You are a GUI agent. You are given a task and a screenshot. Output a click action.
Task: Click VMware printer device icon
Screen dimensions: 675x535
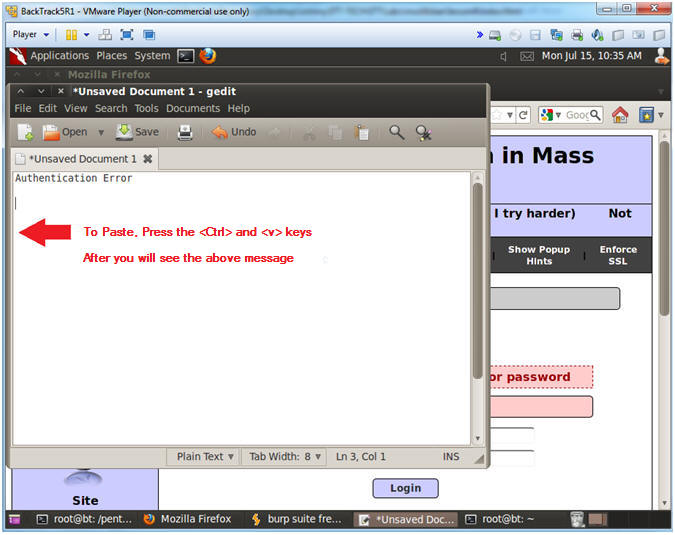577,35
